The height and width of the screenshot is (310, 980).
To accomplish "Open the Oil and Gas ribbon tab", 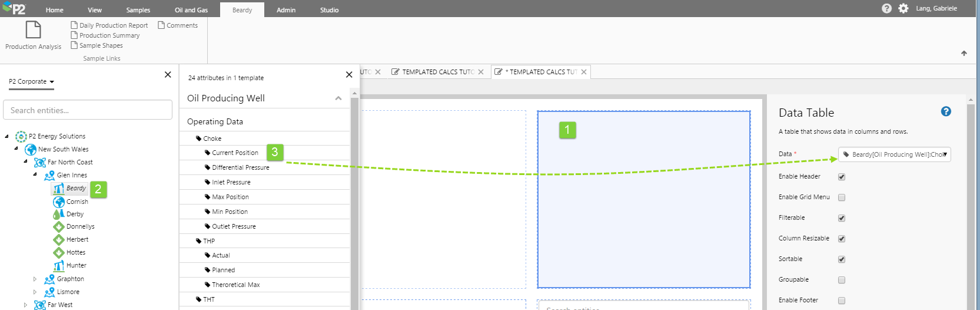I will [191, 10].
